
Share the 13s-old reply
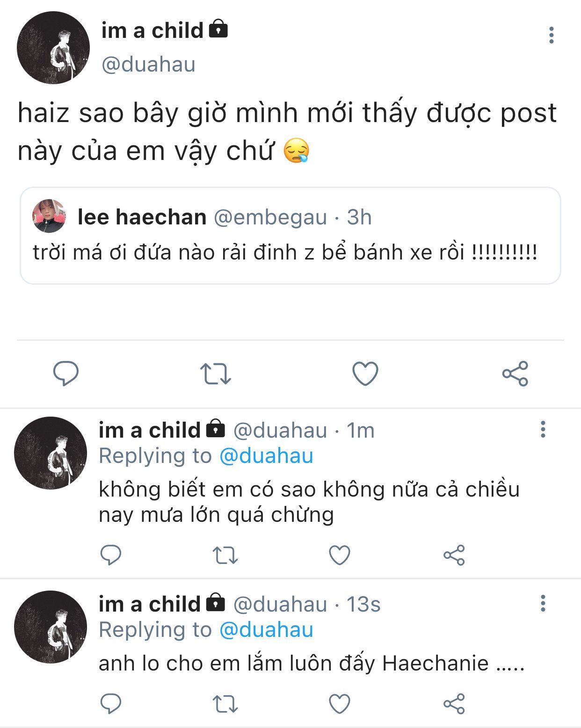(454, 704)
